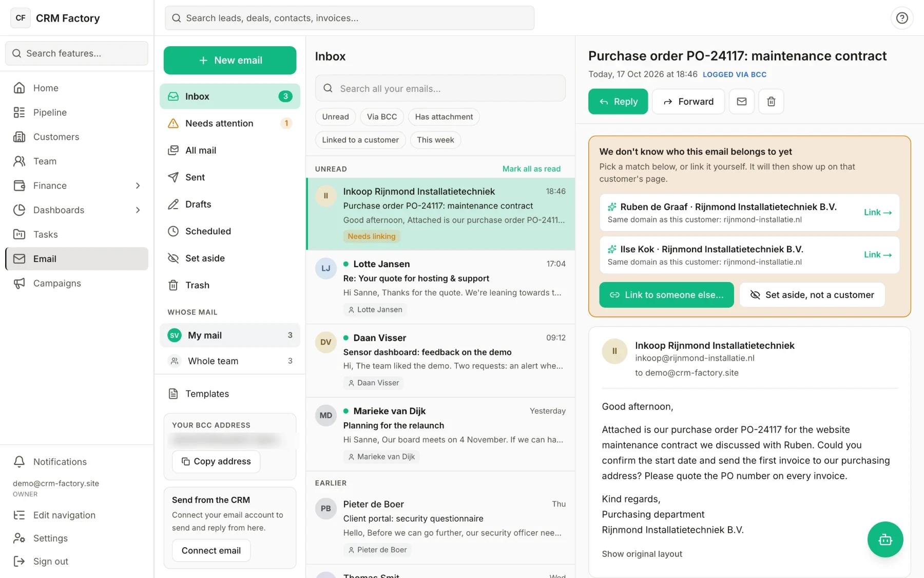Image resolution: width=924 pixels, height=578 pixels.
Task: Click Set aside, not a customer
Action: point(812,295)
